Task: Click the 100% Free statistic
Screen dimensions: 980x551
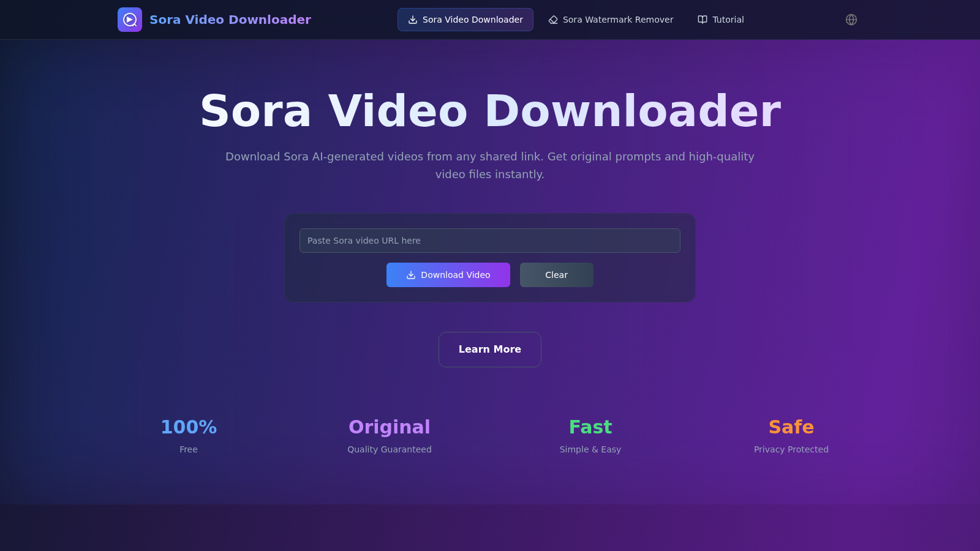Action: coord(189,427)
